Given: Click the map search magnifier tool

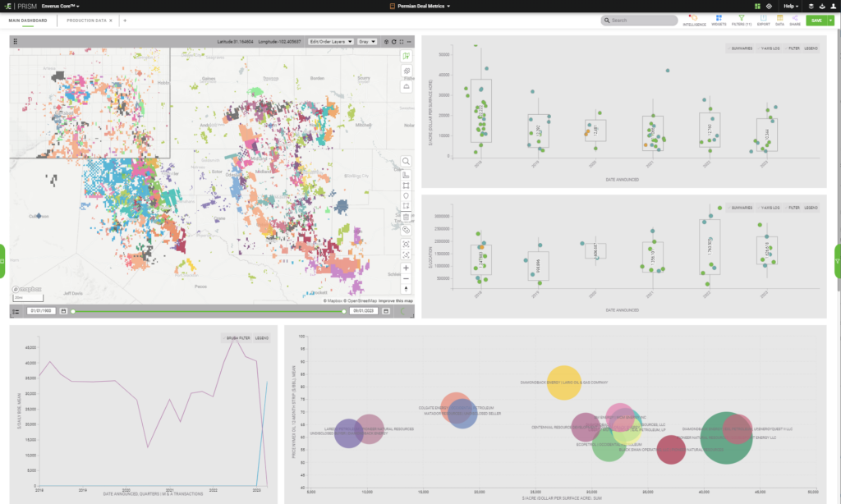Looking at the screenshot, I should click(x=407, y=162).
